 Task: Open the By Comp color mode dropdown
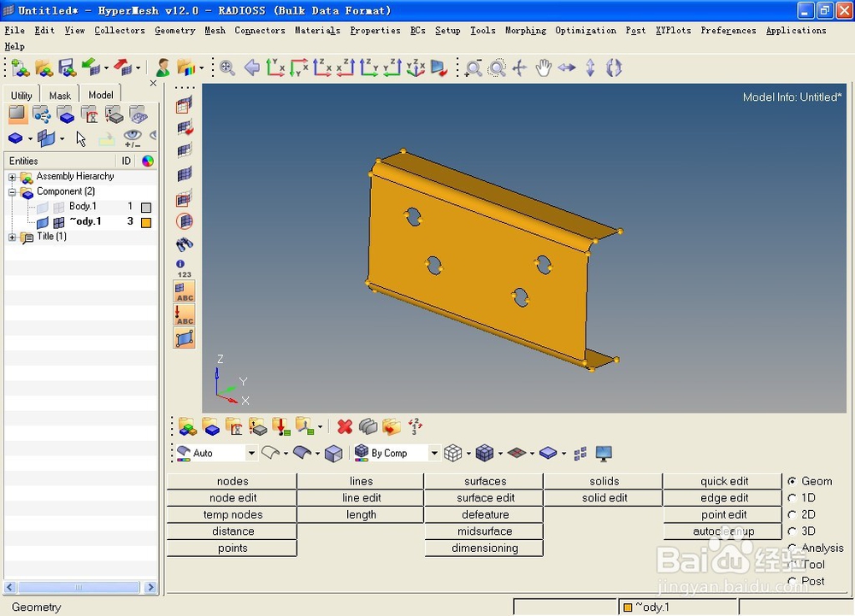point(434,453)
